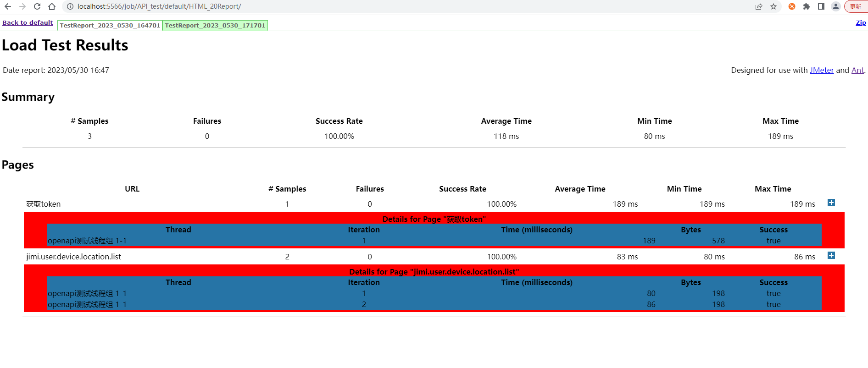Collapse details for the 获取token row

(x=831, y=203)
